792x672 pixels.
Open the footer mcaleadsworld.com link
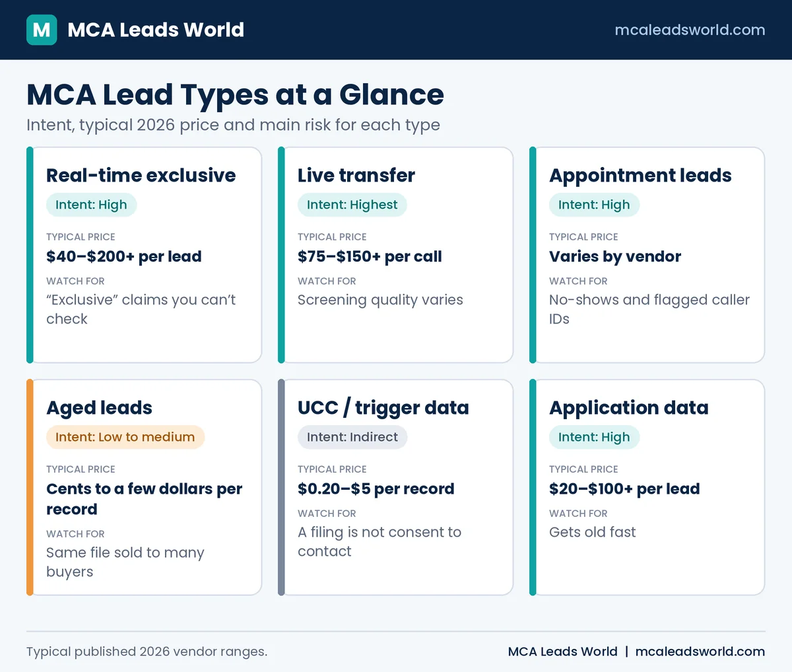[700, 652]
